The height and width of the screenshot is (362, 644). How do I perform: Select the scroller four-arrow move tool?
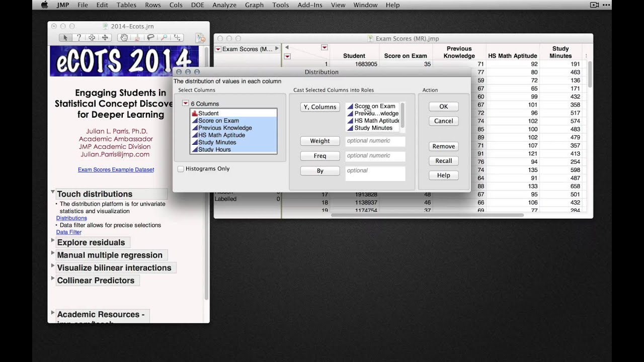(105, 38)
